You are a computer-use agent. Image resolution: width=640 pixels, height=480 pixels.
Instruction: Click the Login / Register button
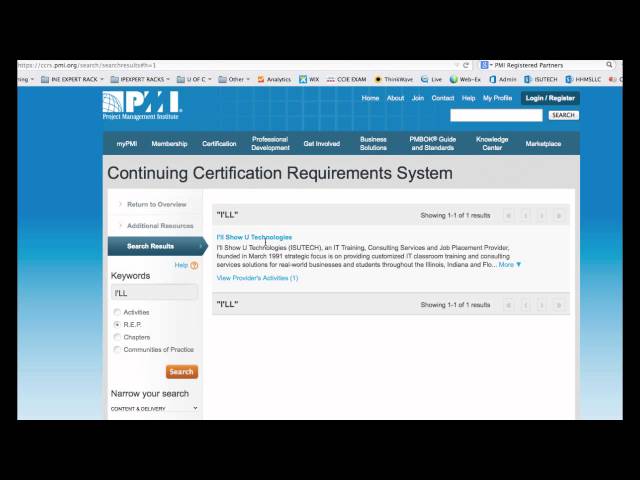point(550,98)
